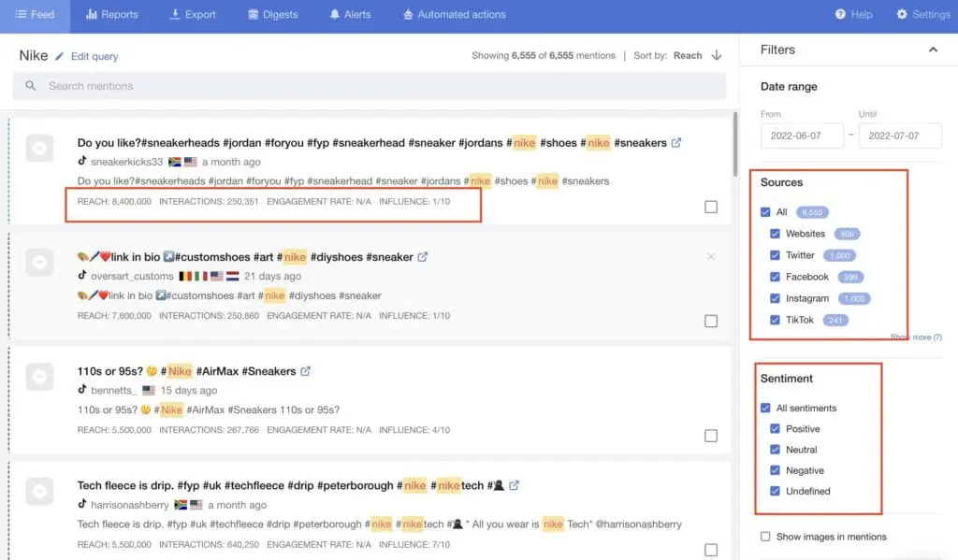Switch to the Feed tab
Image resolution: width=958 pixels, height=560 pixels.
click(x=34, y=14)
